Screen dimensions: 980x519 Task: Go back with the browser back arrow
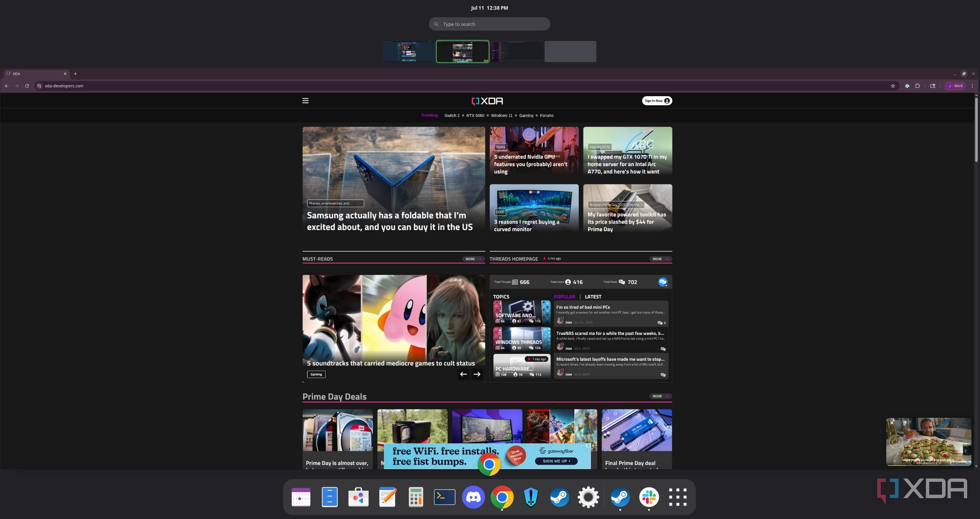tap(7, 86)
